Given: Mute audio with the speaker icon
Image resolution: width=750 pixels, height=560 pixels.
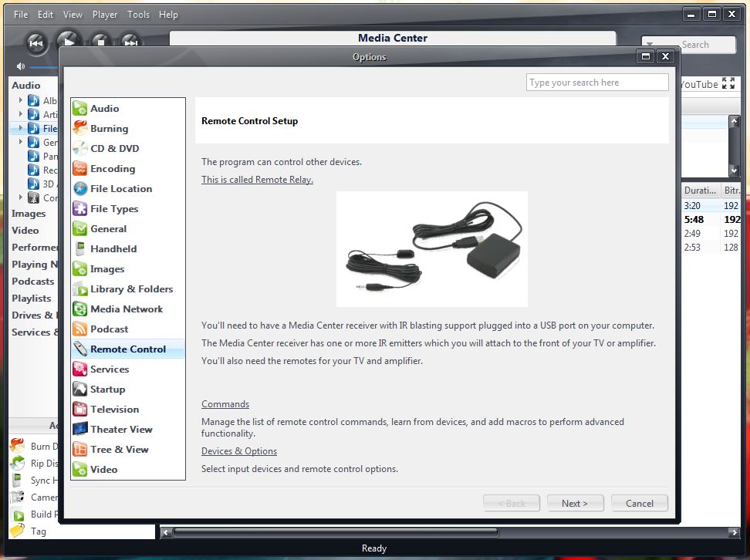Looking at the screenshot, I should coord(21,66).
